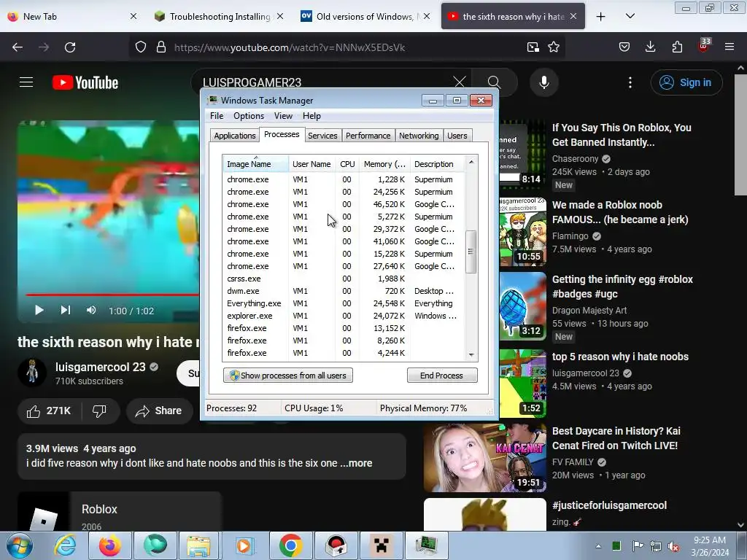Submit YouTube search with magnifier button
The width and height of the screenshot is (747, 560).
pos(494,82)
